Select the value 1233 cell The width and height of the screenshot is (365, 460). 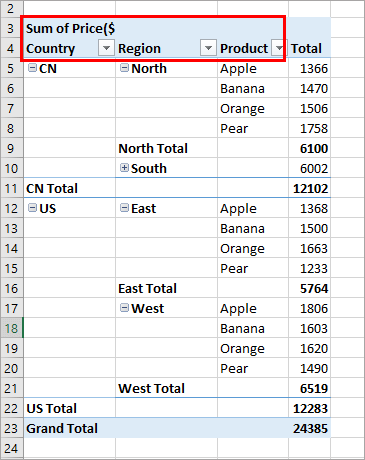click(x=309, y=268)
